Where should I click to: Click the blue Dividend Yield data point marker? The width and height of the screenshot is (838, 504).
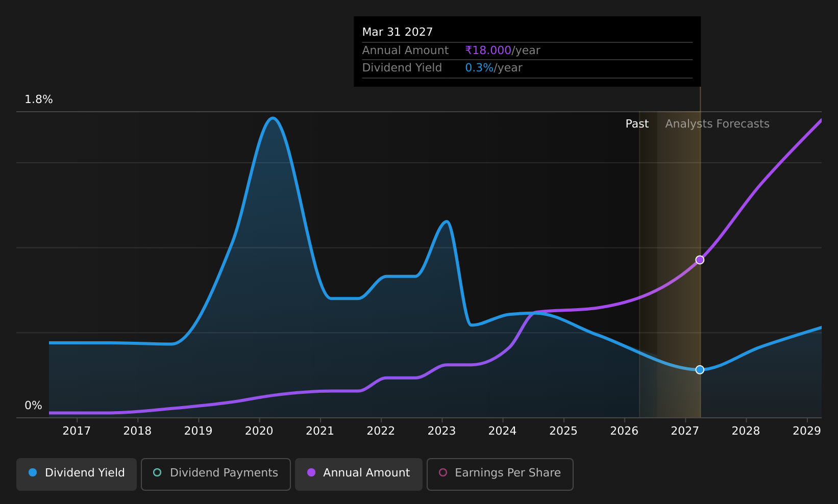click(x=700, y=370)
